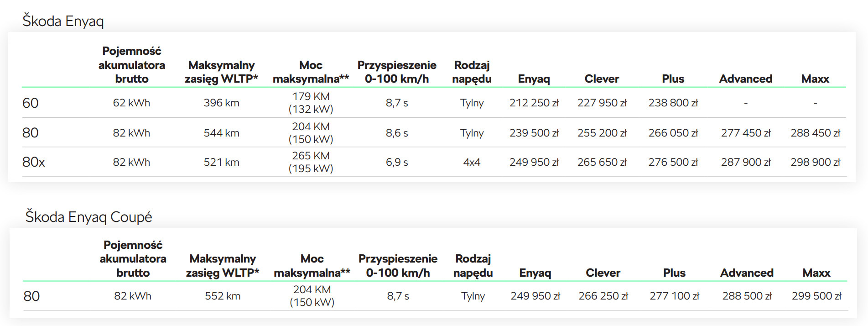Click the Maxx column header in Coupé table

pos(816,273)
